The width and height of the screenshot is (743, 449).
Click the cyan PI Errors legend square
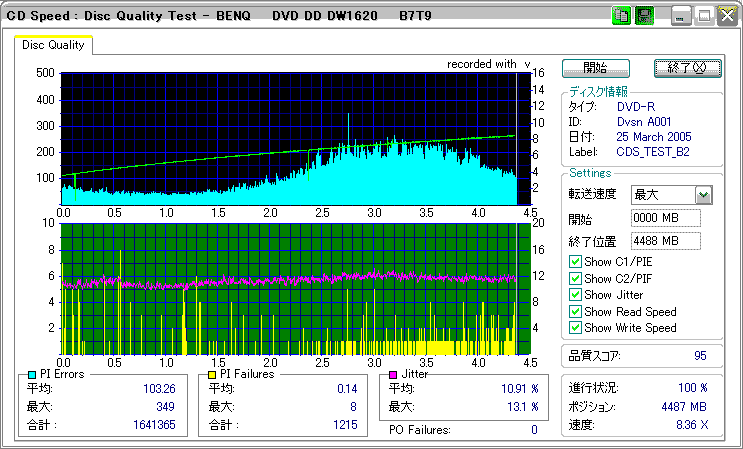pos(32,374)
